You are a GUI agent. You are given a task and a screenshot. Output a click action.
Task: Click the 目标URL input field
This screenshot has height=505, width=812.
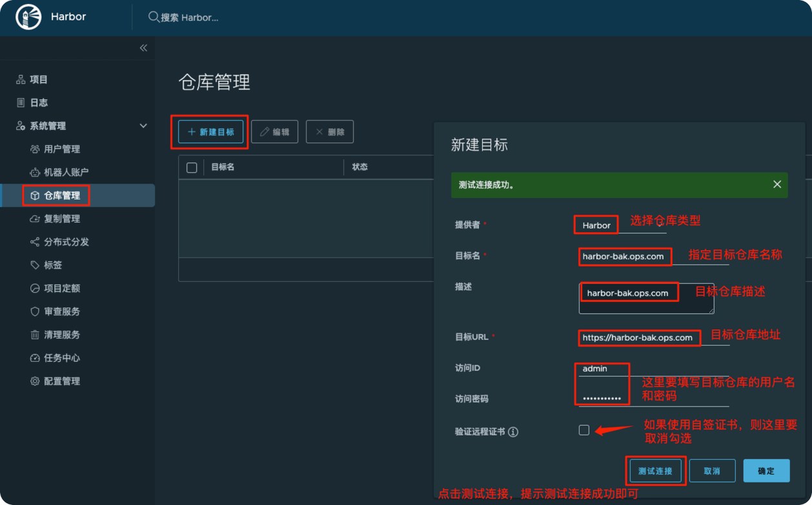click(654, 337)
